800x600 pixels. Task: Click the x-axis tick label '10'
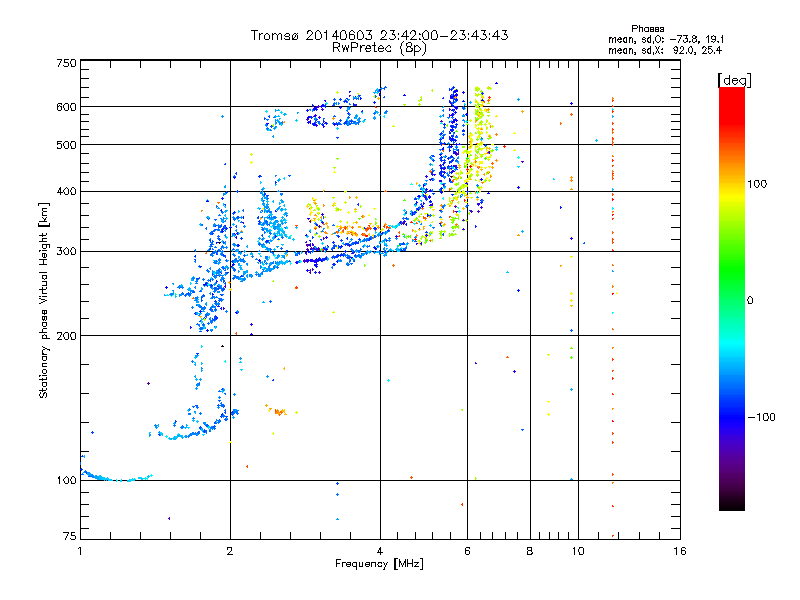(578, 551)
